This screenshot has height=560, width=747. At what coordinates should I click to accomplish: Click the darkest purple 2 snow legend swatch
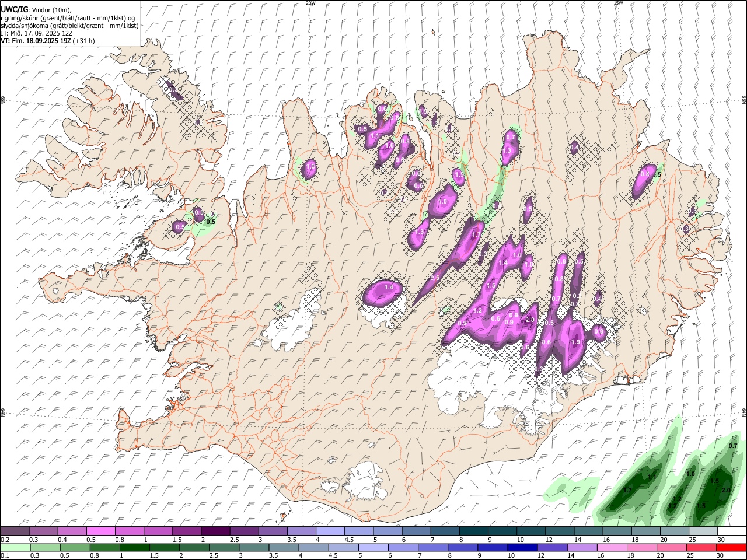(215, 531)
